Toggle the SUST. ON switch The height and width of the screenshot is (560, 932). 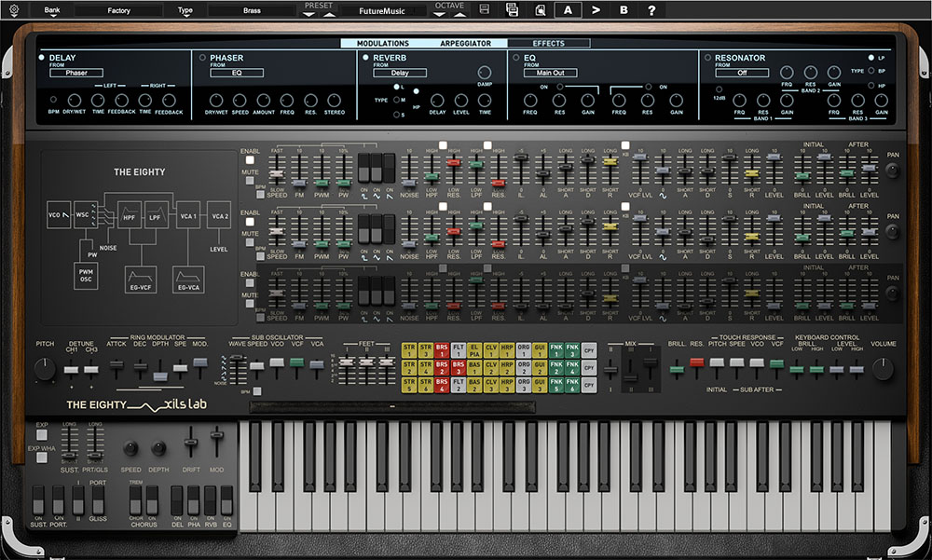pos(38,500)
